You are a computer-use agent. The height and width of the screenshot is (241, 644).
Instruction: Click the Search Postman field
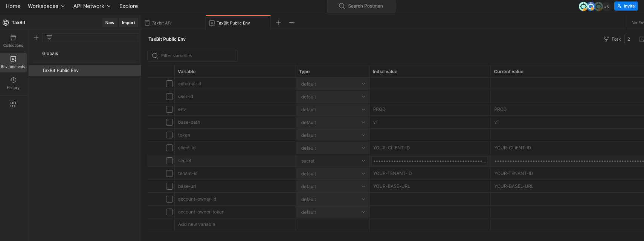point(361,6)
